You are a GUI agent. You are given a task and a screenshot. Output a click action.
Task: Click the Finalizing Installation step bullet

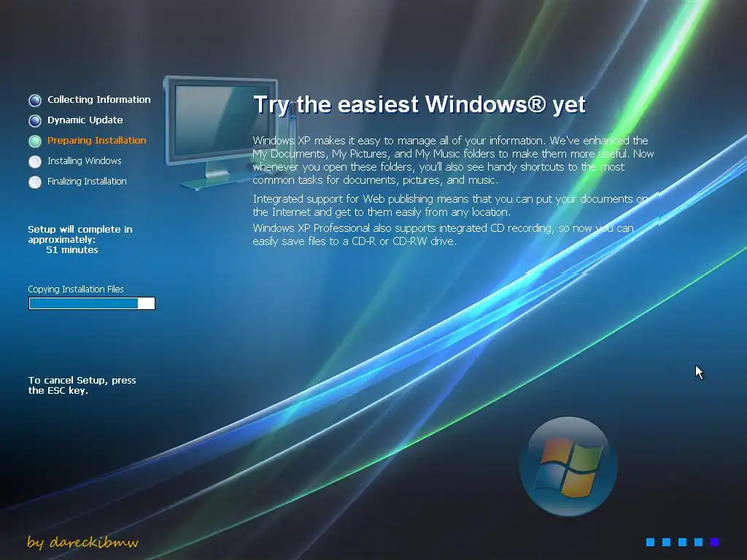pyautogui.click(x=35, y=182)
